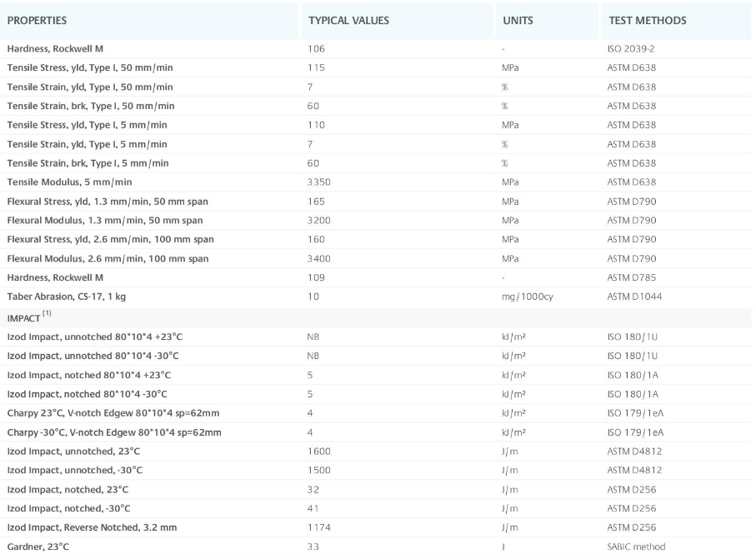
Task: Click the TEST METHODS column header
Action: click(647, 20)
